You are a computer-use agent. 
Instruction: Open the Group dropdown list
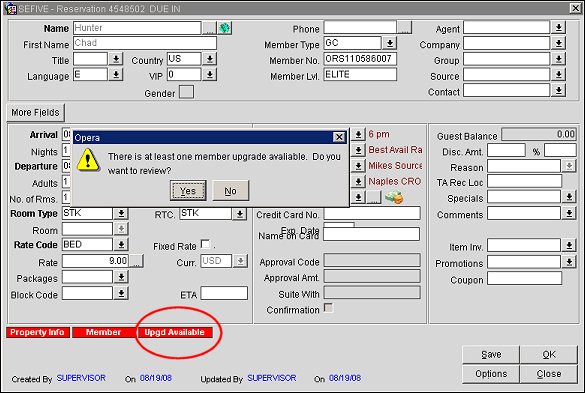559,59
